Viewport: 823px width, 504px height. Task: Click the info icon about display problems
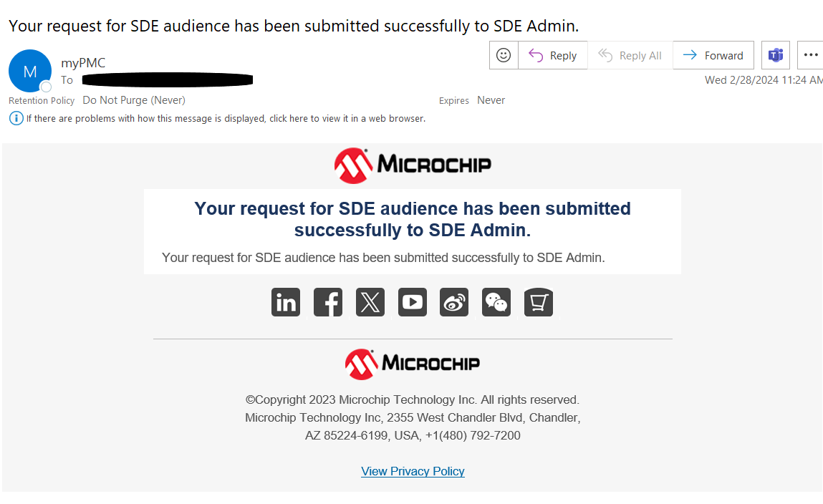click(16, 117)
